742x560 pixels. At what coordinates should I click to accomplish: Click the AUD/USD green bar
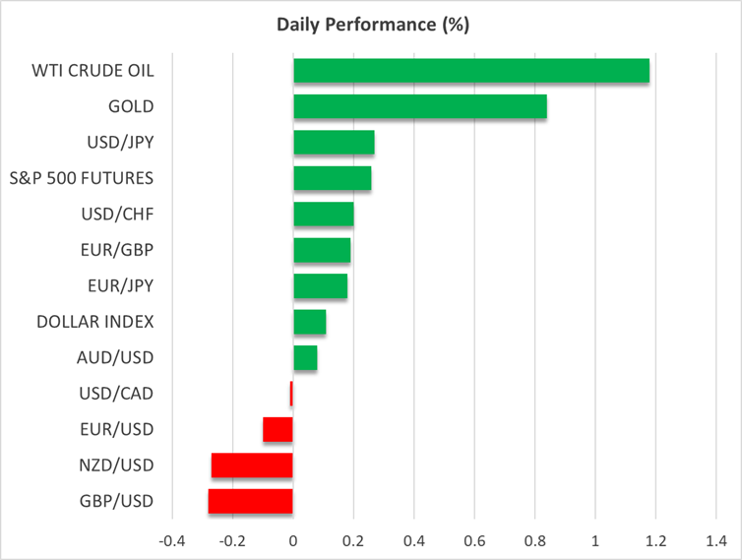(305, 358)
